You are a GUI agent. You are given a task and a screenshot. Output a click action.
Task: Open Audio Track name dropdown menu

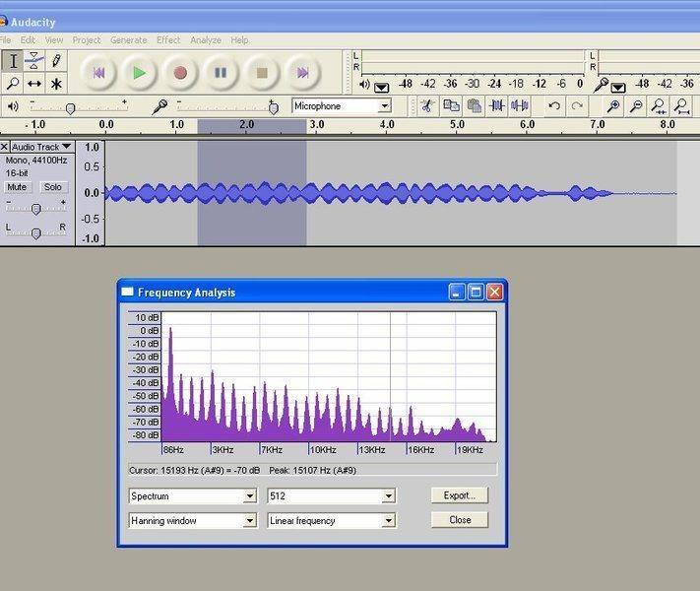point(41,147)
